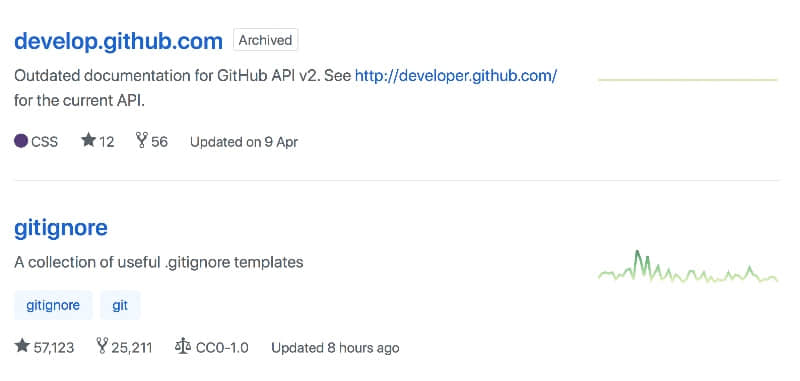Image resolution: width=800 pixels, height=381 pixels.
Task: Click the purple CSS language color dot
Action: click(x=21, y=141)
